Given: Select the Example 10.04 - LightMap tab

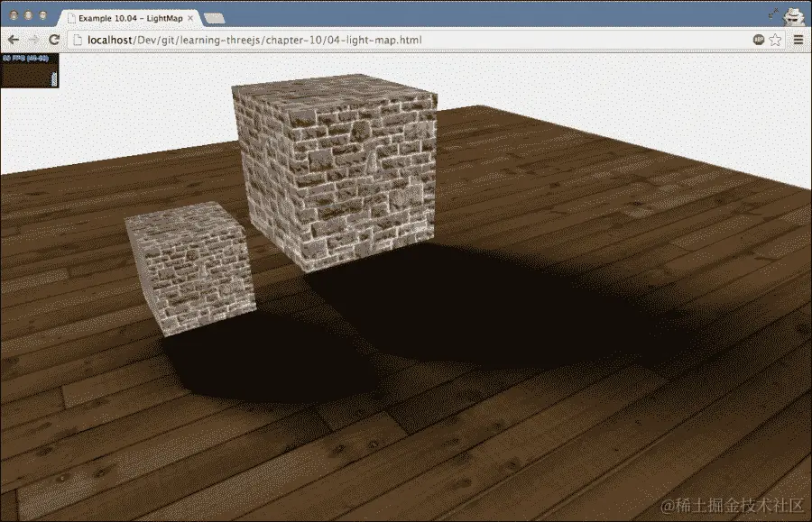Looking at the screenshot, I should (x=129, y=18).
